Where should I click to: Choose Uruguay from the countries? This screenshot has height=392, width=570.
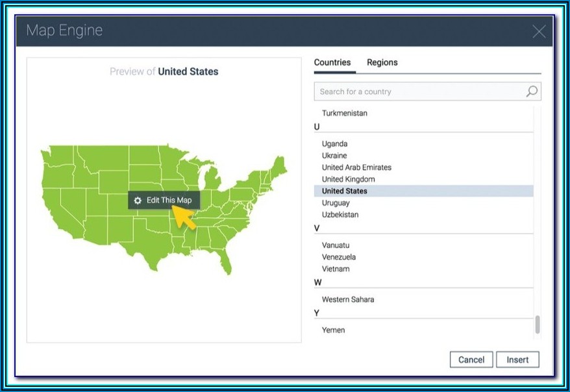coord(336,203)
